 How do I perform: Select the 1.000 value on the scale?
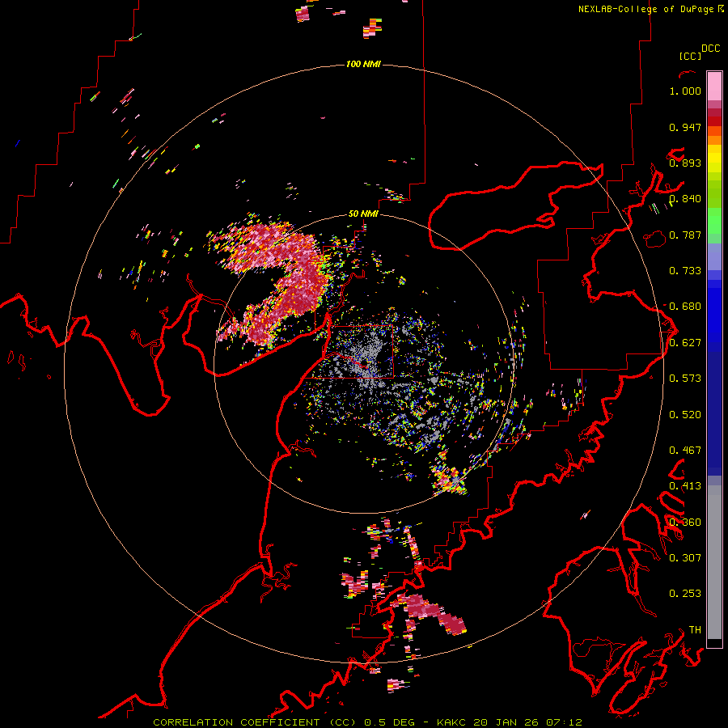tap(685, 91)
